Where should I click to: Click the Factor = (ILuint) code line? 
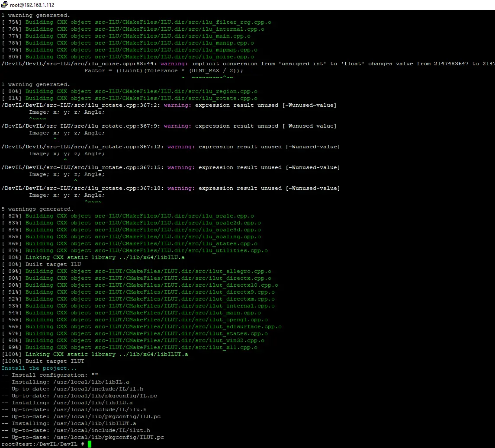(x=164, y=70)
